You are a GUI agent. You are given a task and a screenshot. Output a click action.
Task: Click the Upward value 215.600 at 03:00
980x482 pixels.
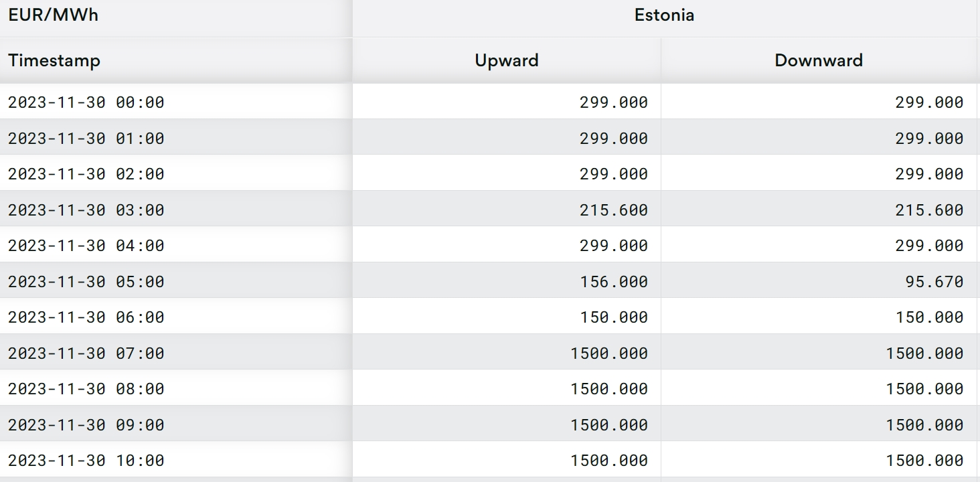(613, 210)
